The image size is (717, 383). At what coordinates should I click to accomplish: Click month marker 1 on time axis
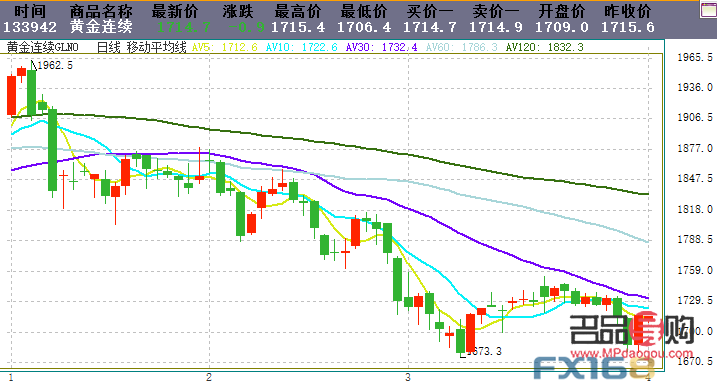(11, 377)
